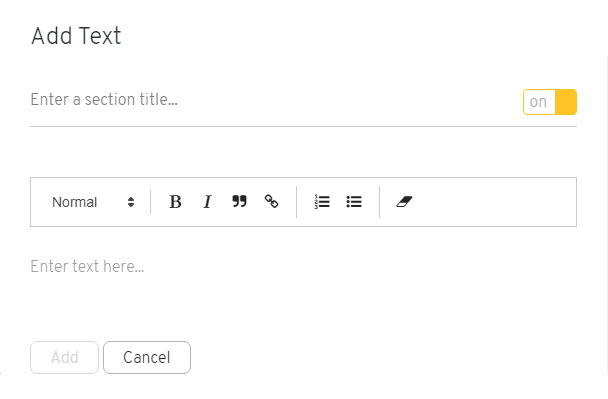
Task: Clear formatting with the eraser icon
Action: pyautogui.click(x=404, y=202)
